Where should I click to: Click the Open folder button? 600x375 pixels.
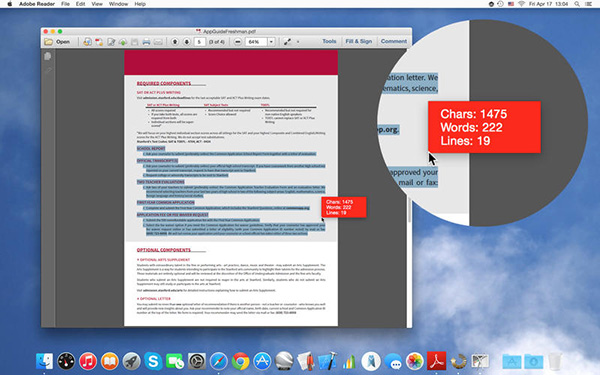click(57, 42)
